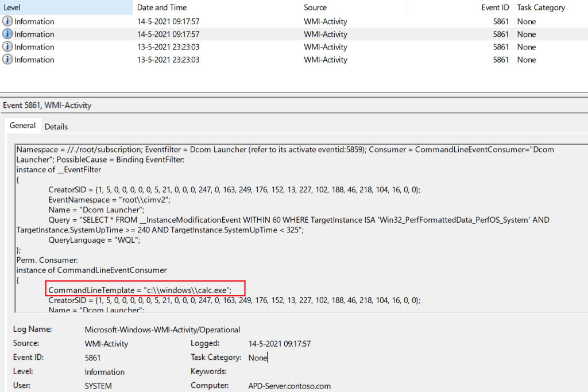
Task: Click the Event ID column header
Action: point(495,7)
